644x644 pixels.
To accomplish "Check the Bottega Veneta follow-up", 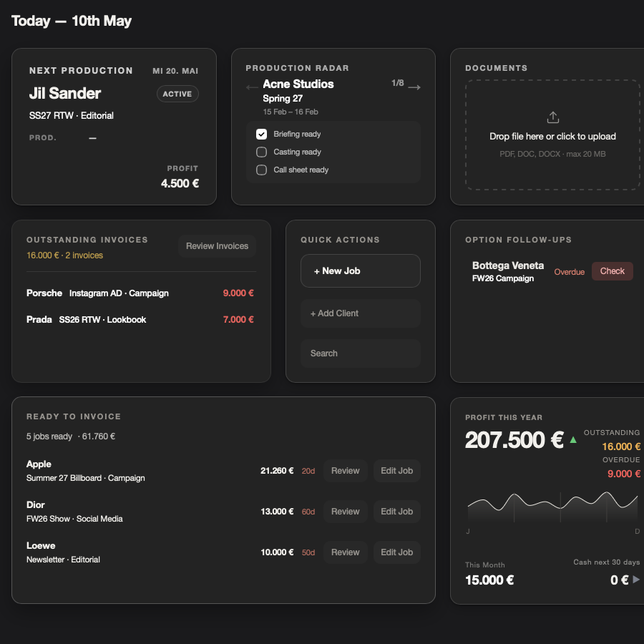I will coord(612,271).
